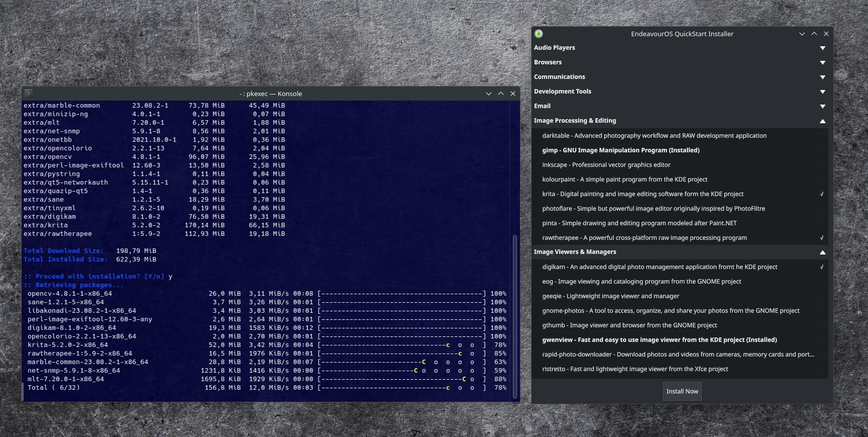Click 'Total Installed Size:' in the terminal
Viewport: 868px width, 437px height.
click(66, 259)
